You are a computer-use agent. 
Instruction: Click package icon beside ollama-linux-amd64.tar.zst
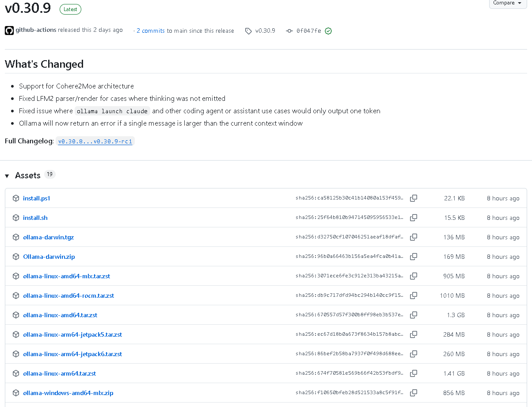(x=16, y=315)
